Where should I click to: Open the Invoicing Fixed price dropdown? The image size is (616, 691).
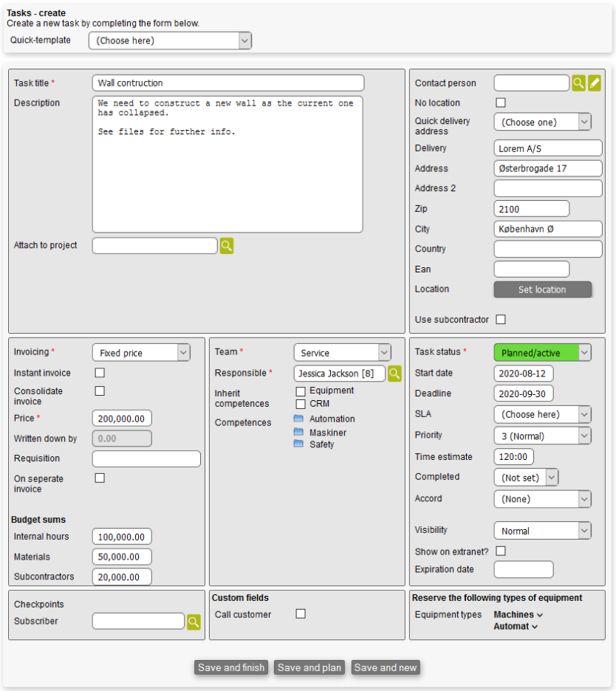[141, 353]
